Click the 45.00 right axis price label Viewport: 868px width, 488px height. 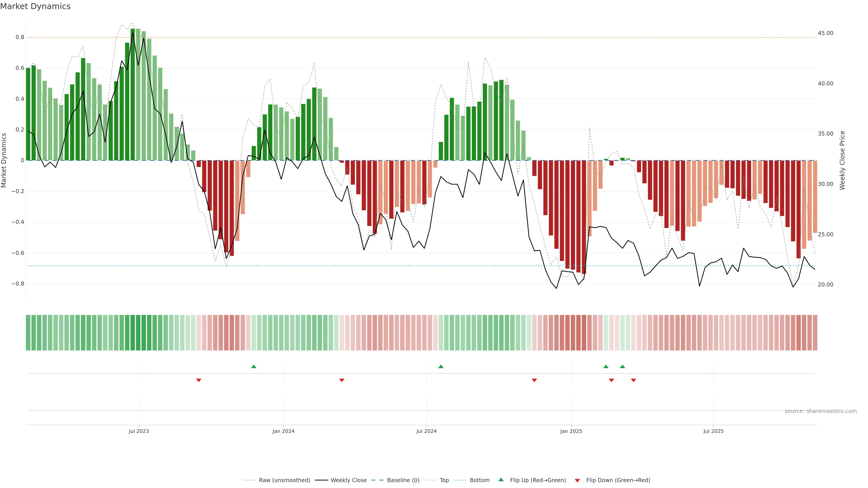point(825,33)
